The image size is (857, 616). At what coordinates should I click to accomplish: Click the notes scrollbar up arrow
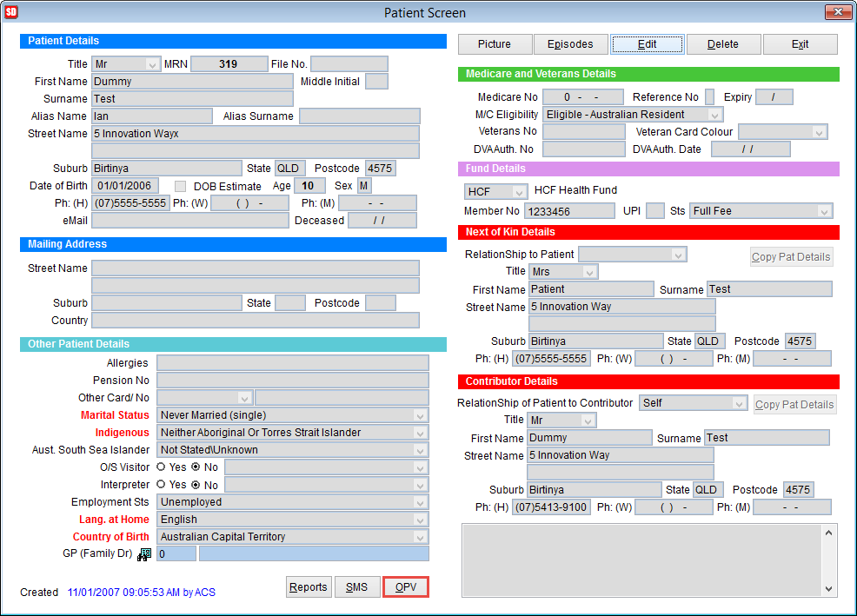coord(829,533)
